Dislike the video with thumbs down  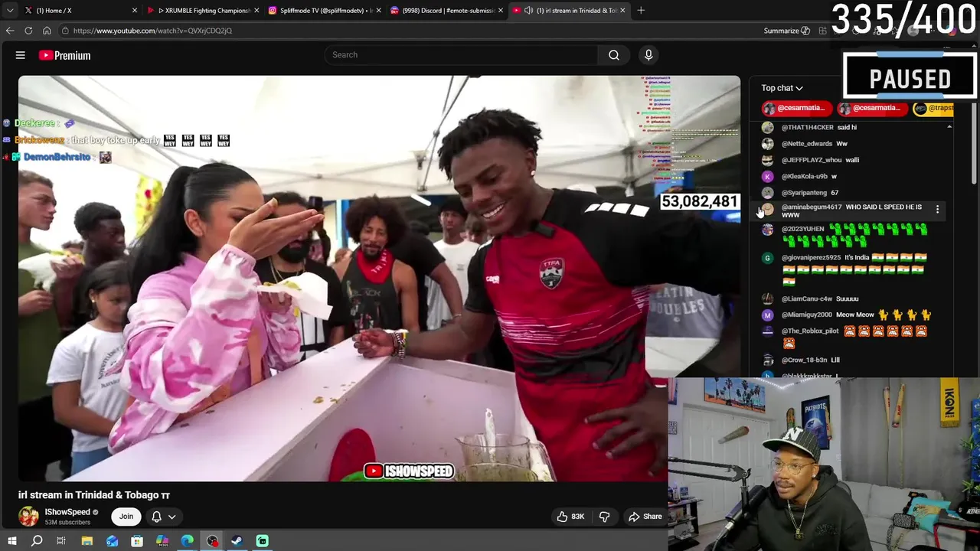(x=604, y=517)
